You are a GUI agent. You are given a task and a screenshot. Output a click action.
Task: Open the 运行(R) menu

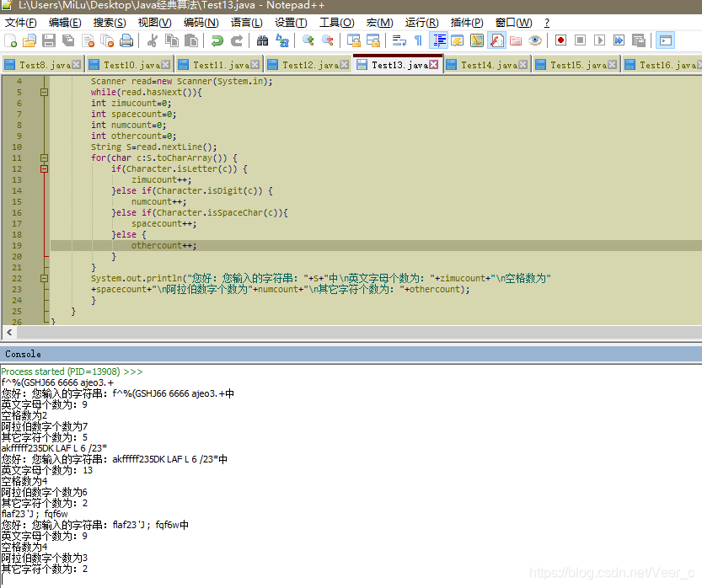point(421,23)
